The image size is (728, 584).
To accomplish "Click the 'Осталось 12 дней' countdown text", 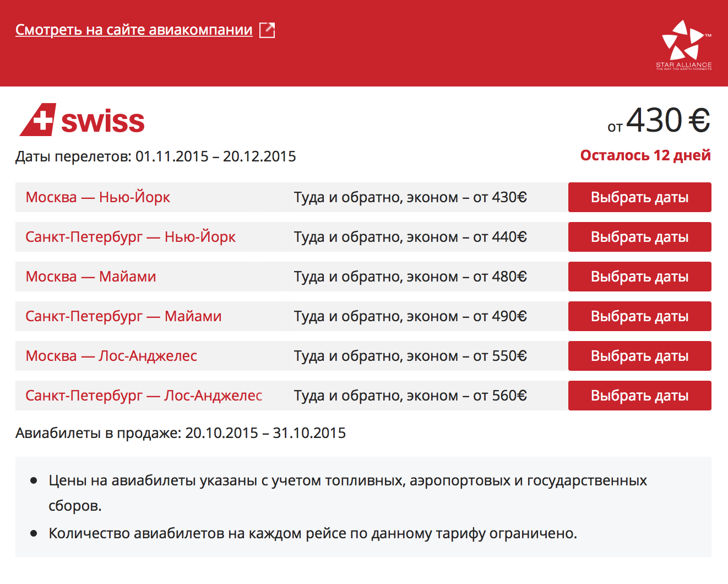I will pyautogui.click(x=645, y=155).
